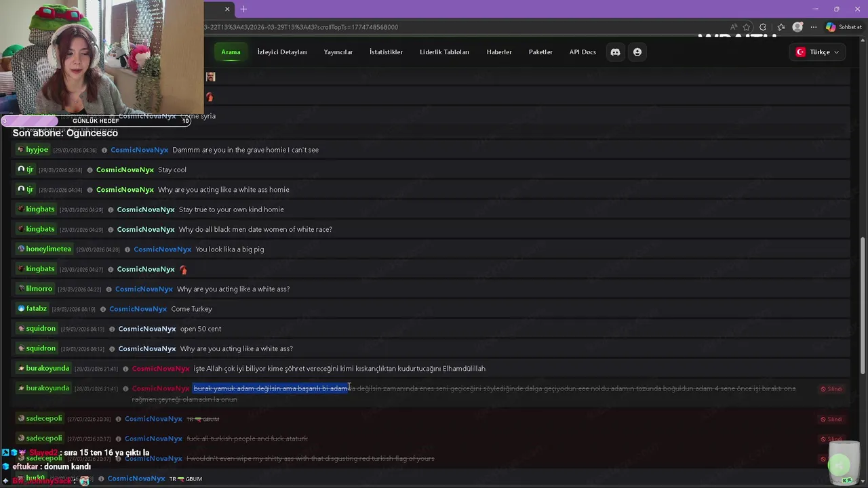Image resolution: width=868 pixels, height=488 pixels.
Task: Open the API Docs tab
Action: click(x=583, y=52)
